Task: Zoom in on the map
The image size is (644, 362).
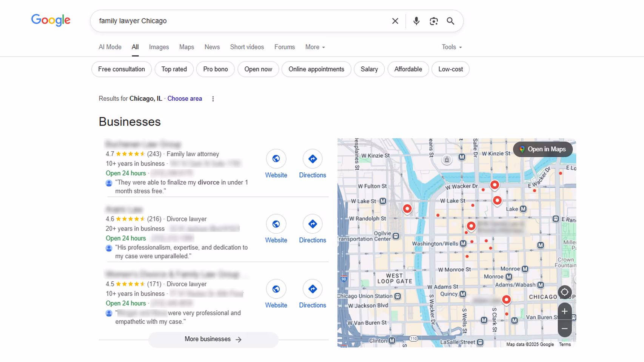Action: 564,311
